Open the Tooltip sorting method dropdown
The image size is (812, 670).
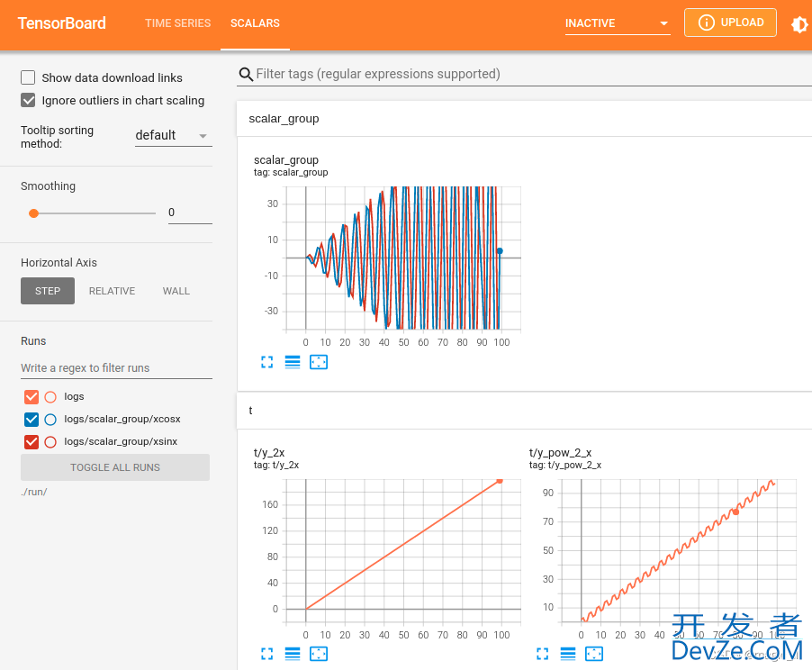tap(174, 136)
